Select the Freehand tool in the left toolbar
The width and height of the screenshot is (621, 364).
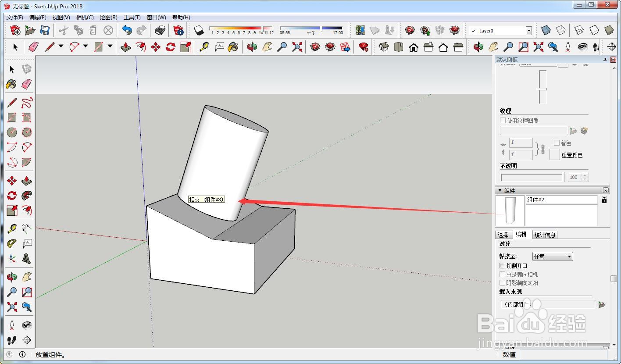(27, 103)
